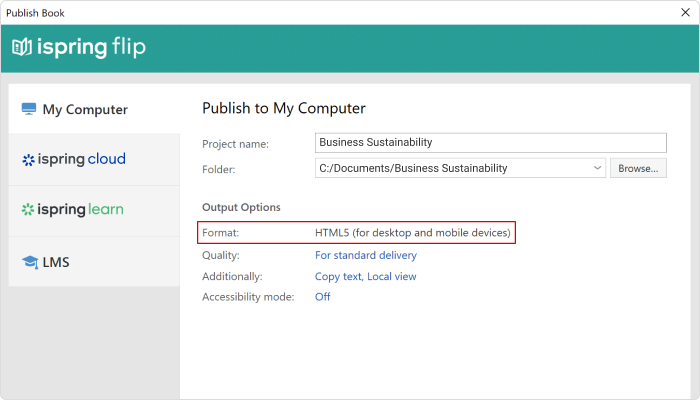The width and height of the screenshot is (700, 400).
Task: Click the 'Publish to My Computer' heading
Action: click(x=284, y=108)
